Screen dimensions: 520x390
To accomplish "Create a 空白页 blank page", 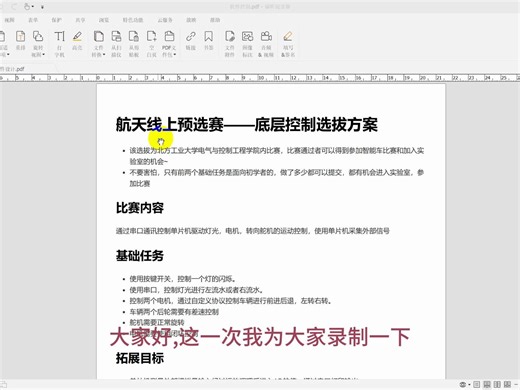I will coord(152,36).
